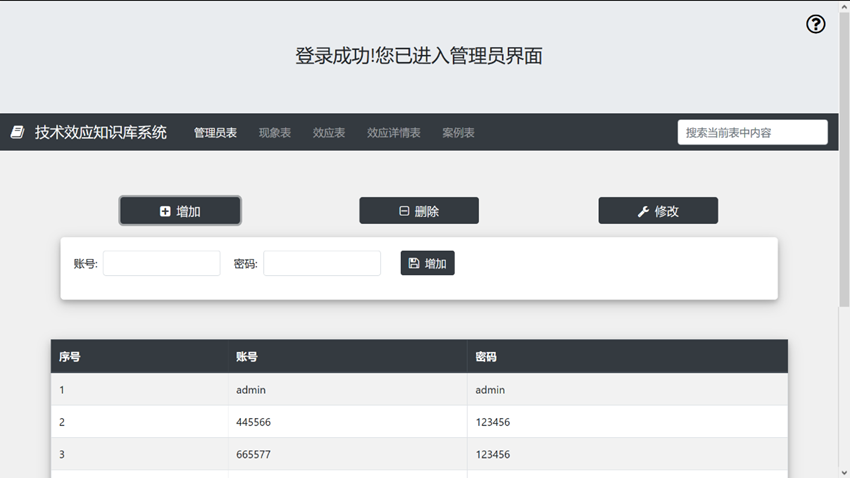The height and width of the screenshot is (478, 850).
Task: Select the admin account cell in row 1
Action: (x=347, y=390)
